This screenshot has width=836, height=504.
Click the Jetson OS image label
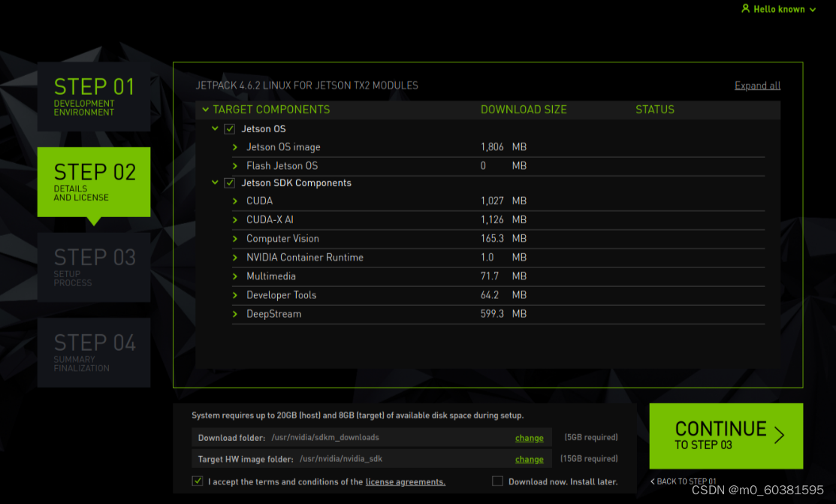tap(283, 147)
